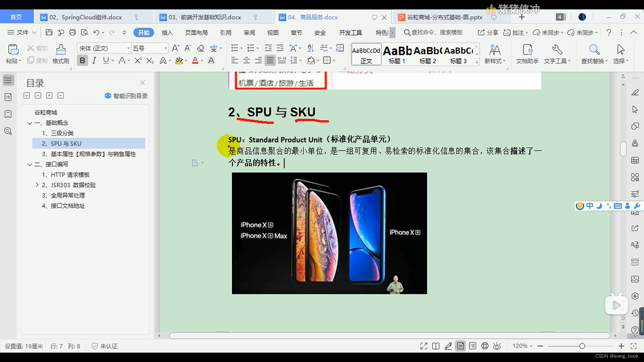
Task: Open the search panel in left sidebar
Action: [x=8, y=131]
